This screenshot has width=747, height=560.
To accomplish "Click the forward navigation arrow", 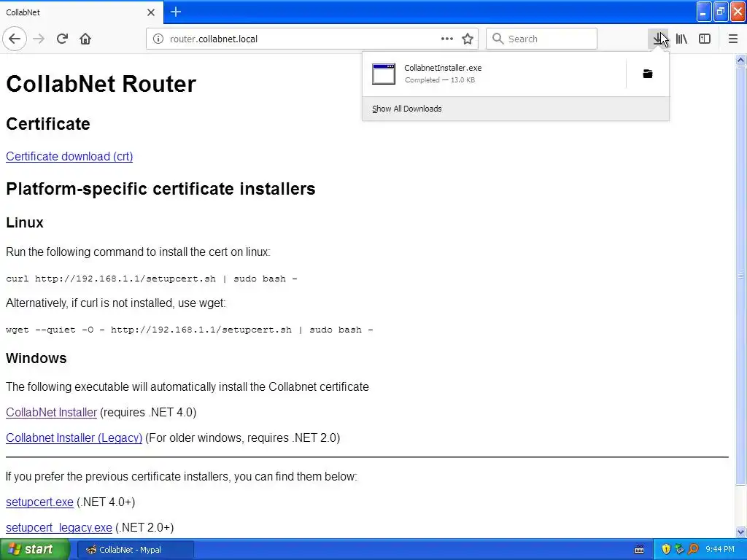I will [39, 39].
